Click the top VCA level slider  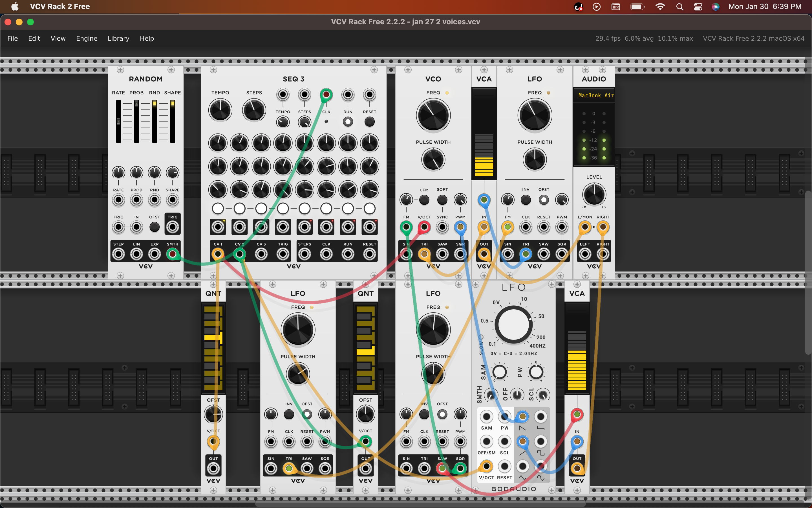pos(484,133)
